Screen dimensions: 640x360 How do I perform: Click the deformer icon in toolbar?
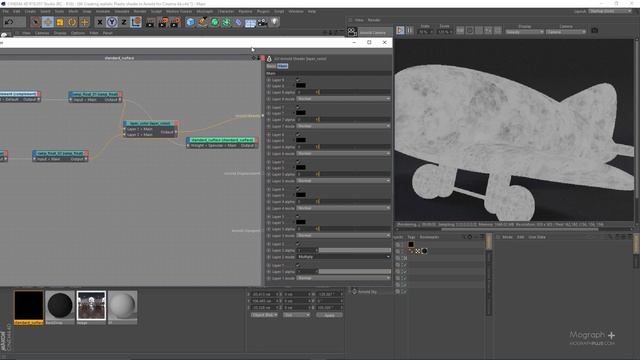click(x=238, y=22)
